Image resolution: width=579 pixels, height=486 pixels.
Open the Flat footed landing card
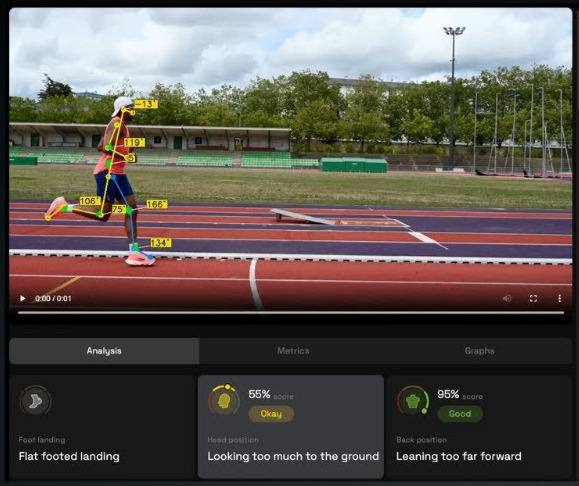point(103,427)
